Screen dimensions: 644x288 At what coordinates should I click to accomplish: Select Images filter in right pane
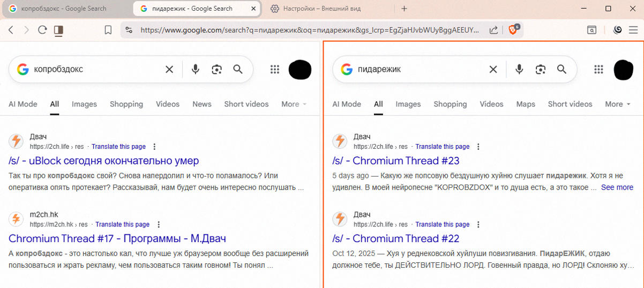tap(408, 104)
